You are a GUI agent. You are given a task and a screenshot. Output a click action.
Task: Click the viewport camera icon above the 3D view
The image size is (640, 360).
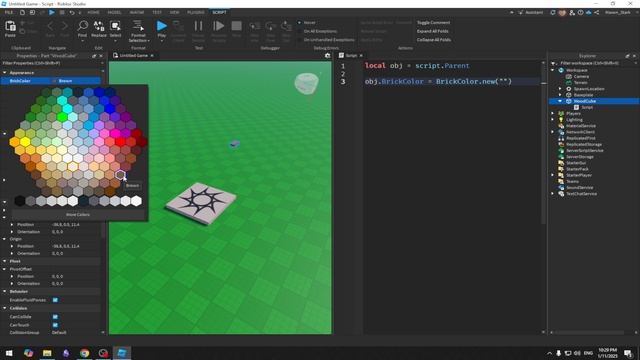pyautogui.click(x=327, y=56)
